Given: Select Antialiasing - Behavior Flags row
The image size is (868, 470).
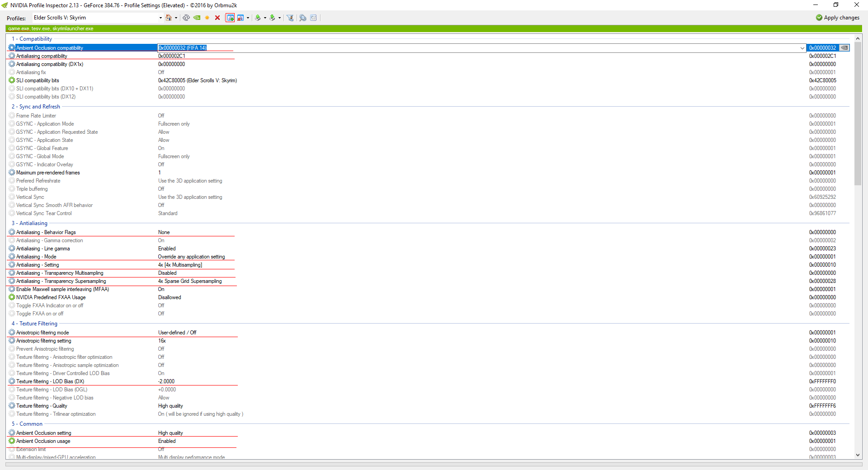Looking at the screenshot, I should click(429, 232).
